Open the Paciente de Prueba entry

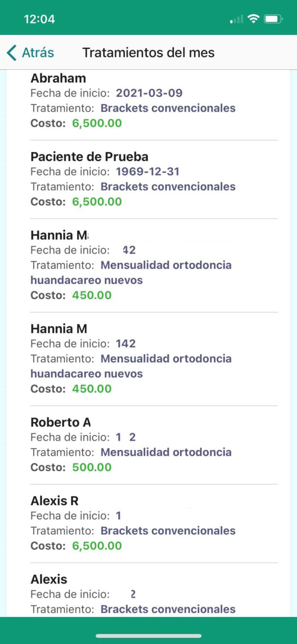point(89,157)
